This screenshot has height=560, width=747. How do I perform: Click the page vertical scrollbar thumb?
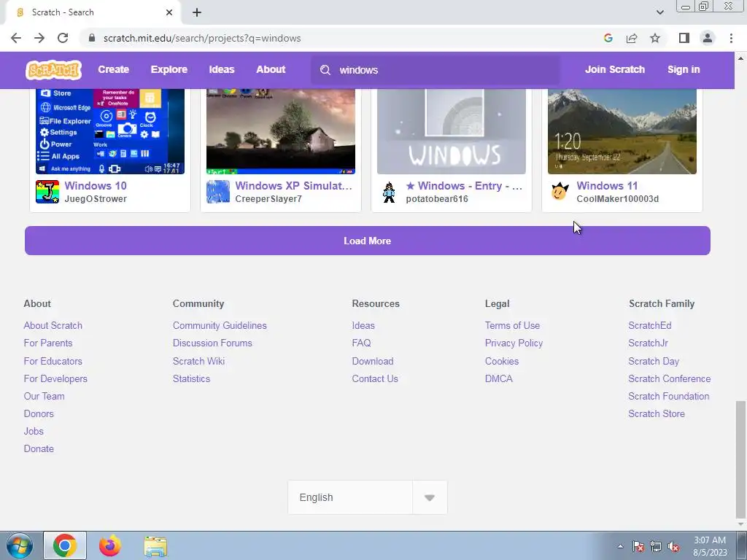tap(740, 459)
